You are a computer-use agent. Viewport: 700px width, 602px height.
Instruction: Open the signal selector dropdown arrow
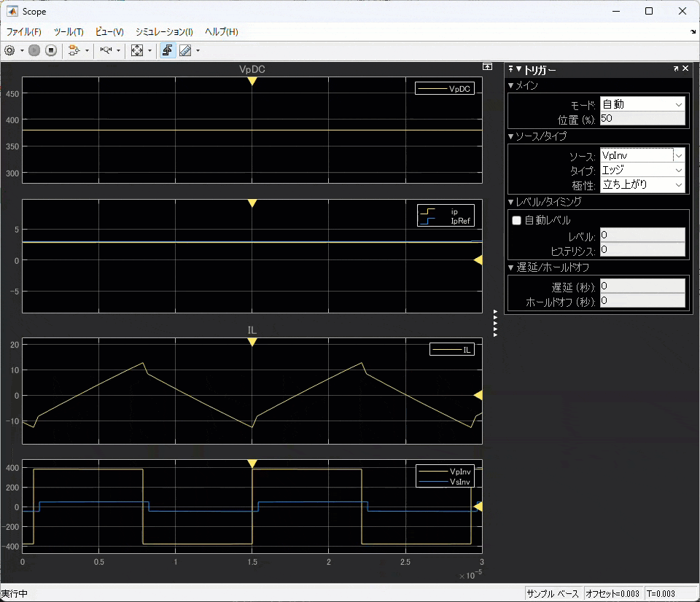pos(87,51)
